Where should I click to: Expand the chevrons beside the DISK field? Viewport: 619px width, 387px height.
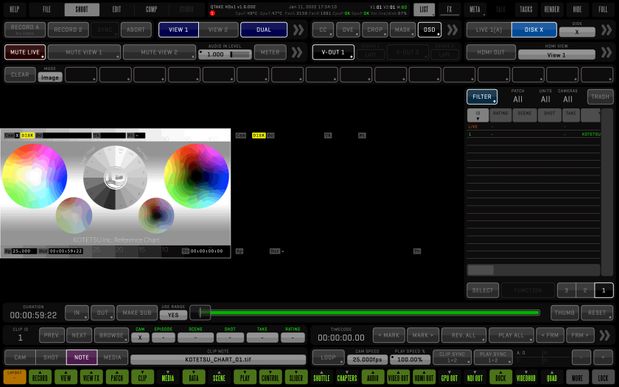pyautogui.click(x=606, y=30)
